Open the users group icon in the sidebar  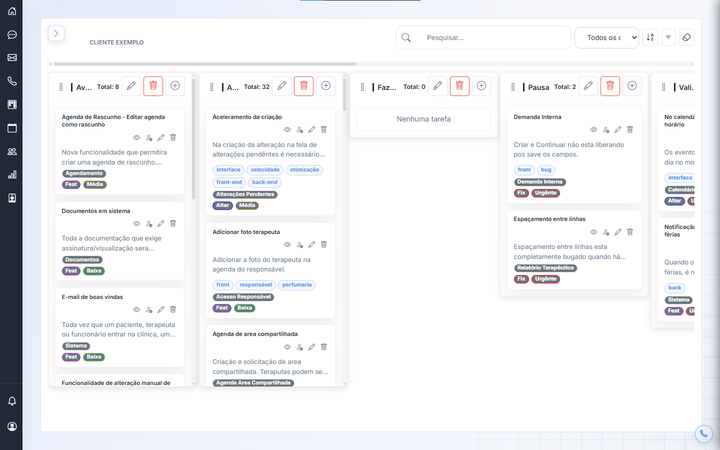pyautogui.click(x=12, y=151)
